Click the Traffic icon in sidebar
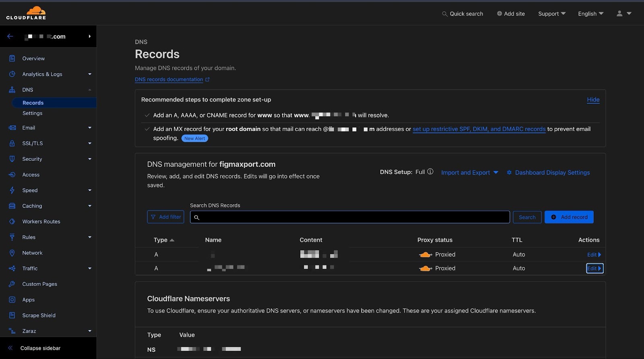The image size is (644, 359). pos(12,269)
